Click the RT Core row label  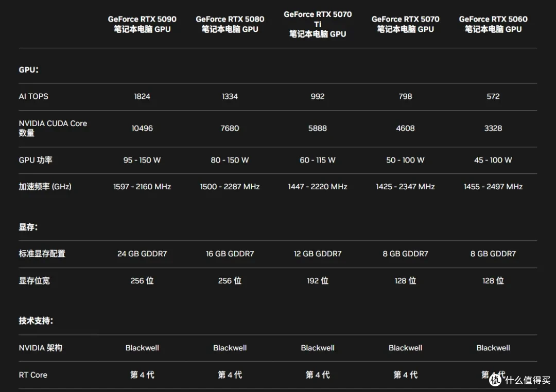tap(33, 375)
